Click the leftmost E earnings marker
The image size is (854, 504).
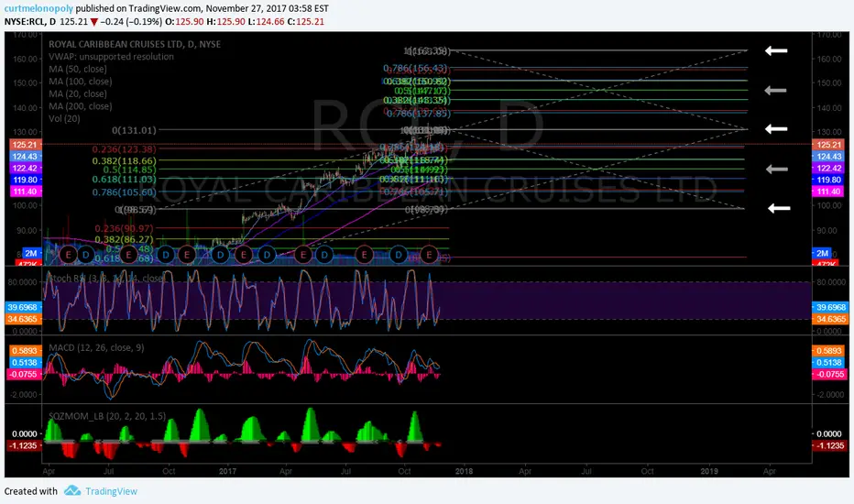tap(68, 254)
